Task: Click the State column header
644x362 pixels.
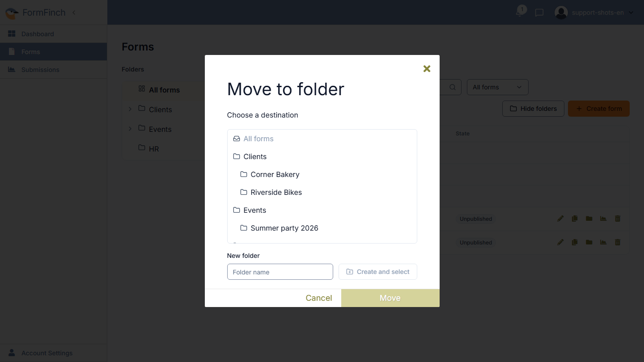Action: coord(462,134)
